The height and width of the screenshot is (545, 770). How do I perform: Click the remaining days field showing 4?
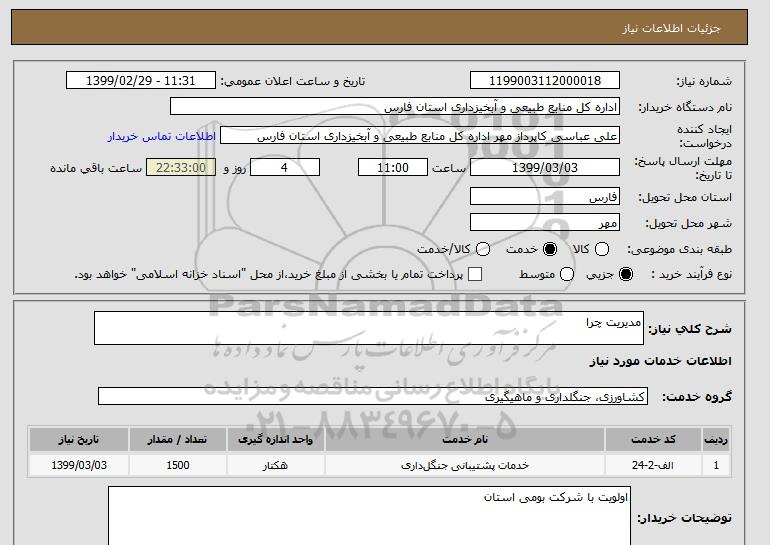coord(285,167)
